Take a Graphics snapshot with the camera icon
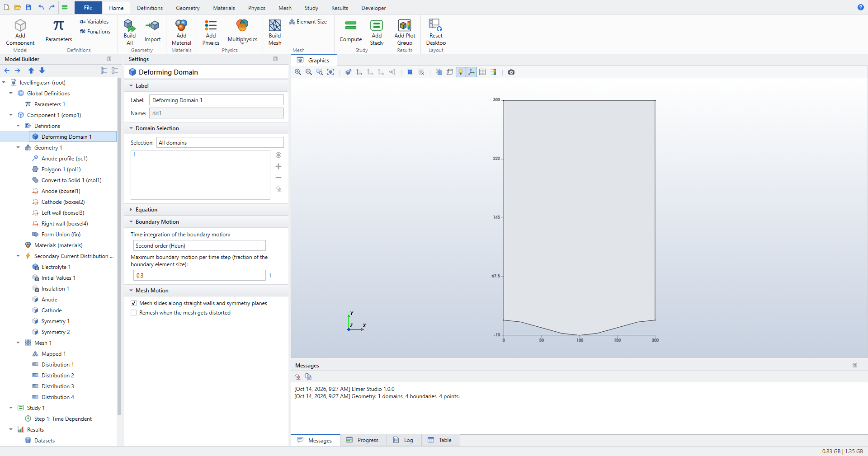Screen dimensions: 868x456 (x=511, y=72)
